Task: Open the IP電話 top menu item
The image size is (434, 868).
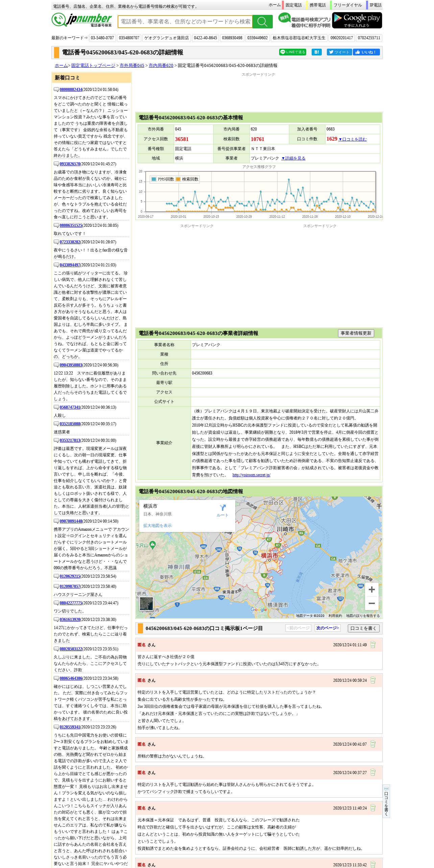Action: pyautogui.click(x=375, y=5)
